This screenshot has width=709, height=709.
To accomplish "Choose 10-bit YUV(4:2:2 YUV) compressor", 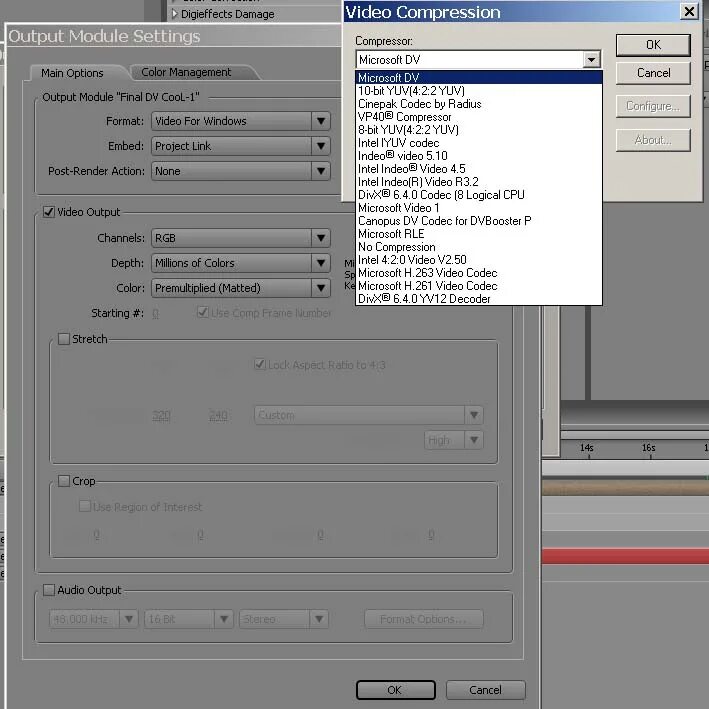I will click(x=479, y=91).
